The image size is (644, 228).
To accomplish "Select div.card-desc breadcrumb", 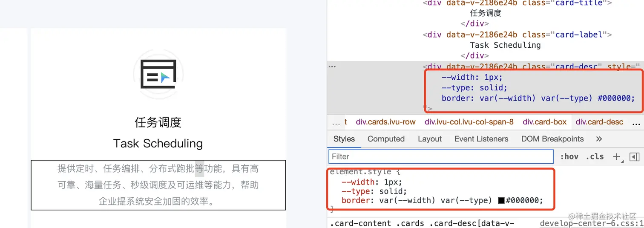I will click(599, 122).
